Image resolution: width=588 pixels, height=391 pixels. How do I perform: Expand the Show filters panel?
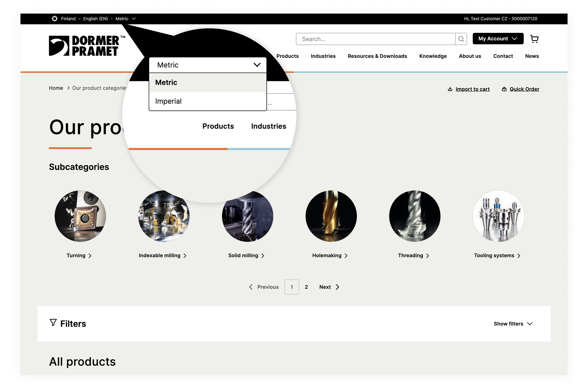pos(513,324)
